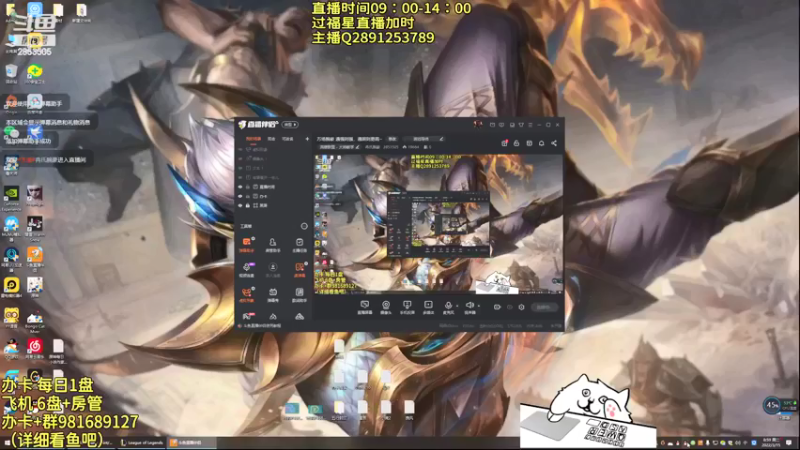Screen dimensions: 800x450
Task: Edit the pencil field beside stream title
Action: pos(424,139)
